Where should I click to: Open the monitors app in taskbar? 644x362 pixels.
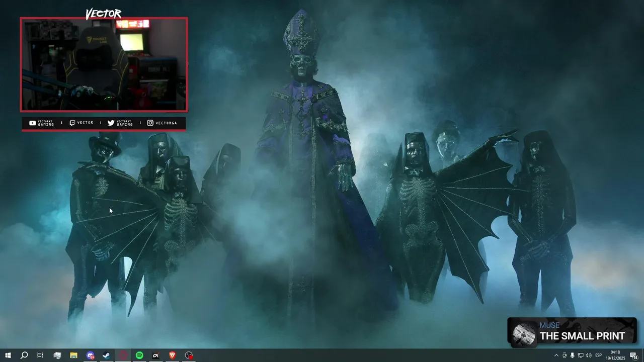[57, 355]
